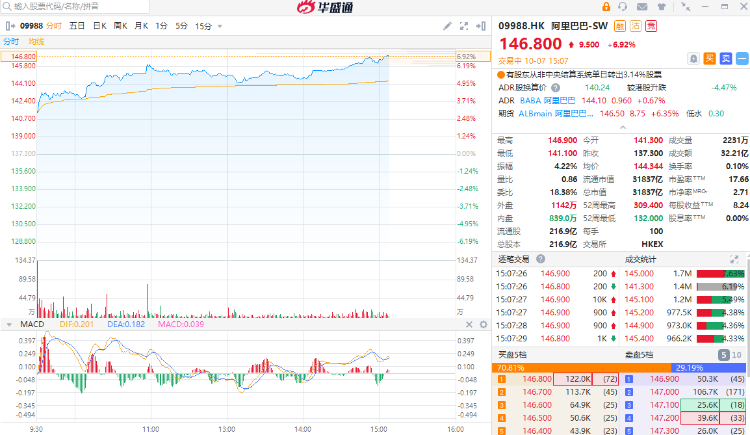
Task: Click the 买盘5档 header label
Action: 512,355
